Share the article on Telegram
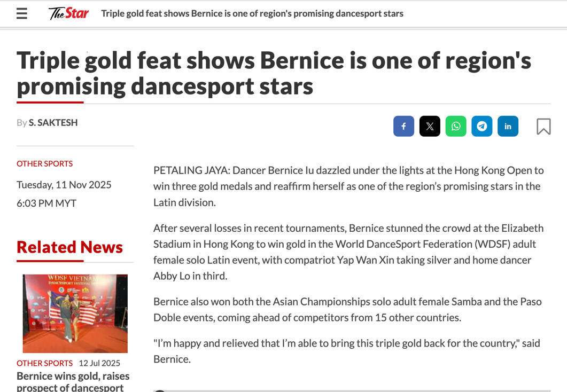Image resolution: width=567 pixels, height=392 pixels. tap(481, 126)
